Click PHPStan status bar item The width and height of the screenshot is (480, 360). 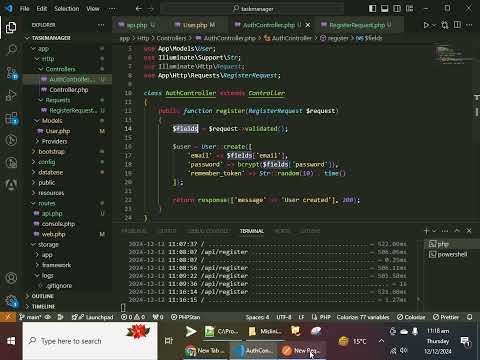(185, 317)
